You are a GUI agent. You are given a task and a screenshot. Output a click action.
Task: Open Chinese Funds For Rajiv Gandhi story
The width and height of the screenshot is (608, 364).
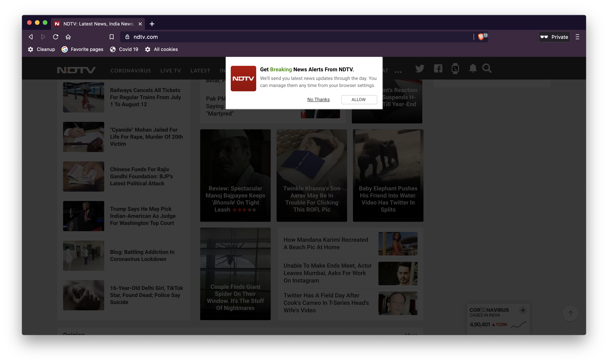pyautogui.click(x=141, y=176)
